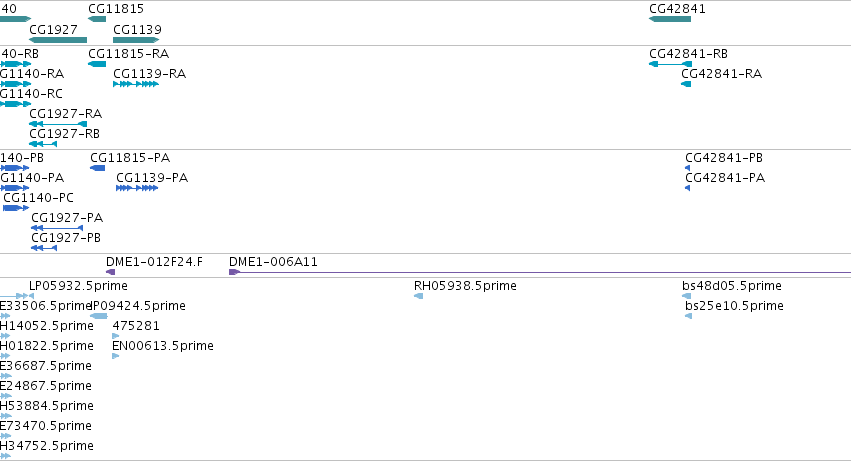Select the CG1139-PA protein arrows
Image resolution: width=851 pixels, height=461 pixels.
pyautogui.click(x=137, y=188)
